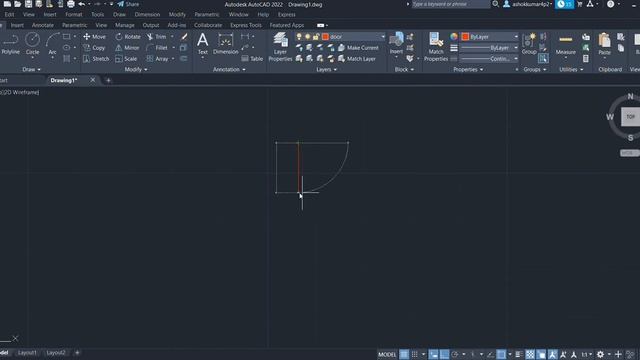Viewport: 640px width, 360px height.
Task: Toggle object snap in status bar
Action: (x=501, y=354)
